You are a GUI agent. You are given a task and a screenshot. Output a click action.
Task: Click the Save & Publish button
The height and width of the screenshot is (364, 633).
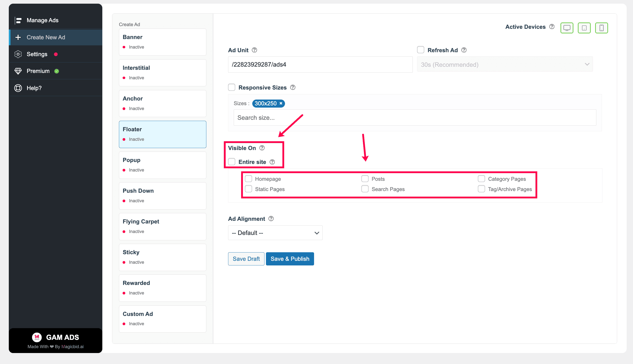290,259
